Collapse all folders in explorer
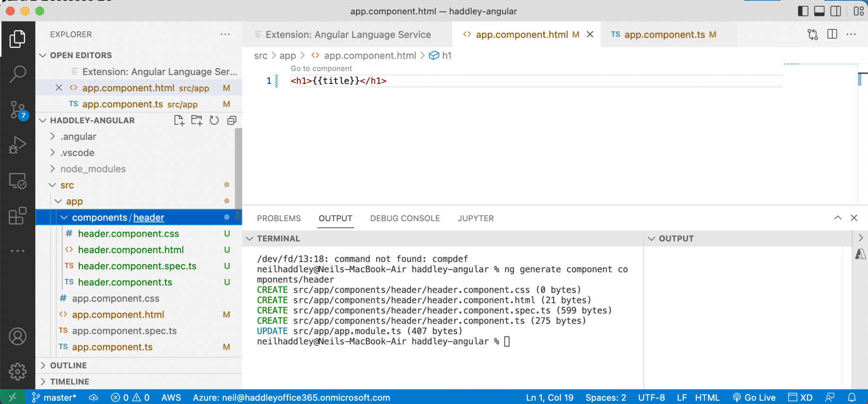 [232, 120]
